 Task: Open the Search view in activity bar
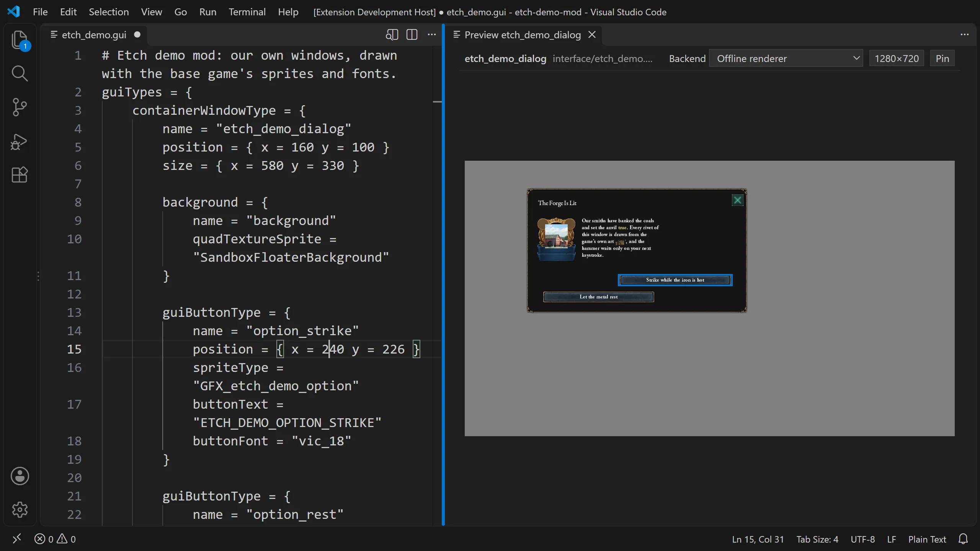20,73
